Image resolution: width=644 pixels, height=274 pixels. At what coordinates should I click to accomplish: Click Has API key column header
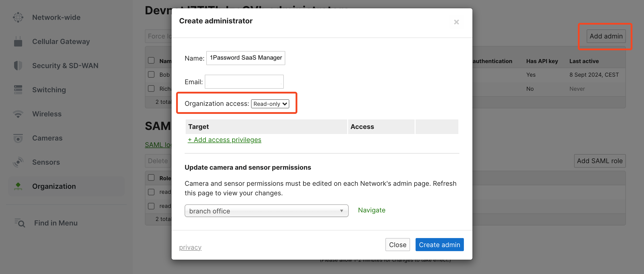pos(542,61)
